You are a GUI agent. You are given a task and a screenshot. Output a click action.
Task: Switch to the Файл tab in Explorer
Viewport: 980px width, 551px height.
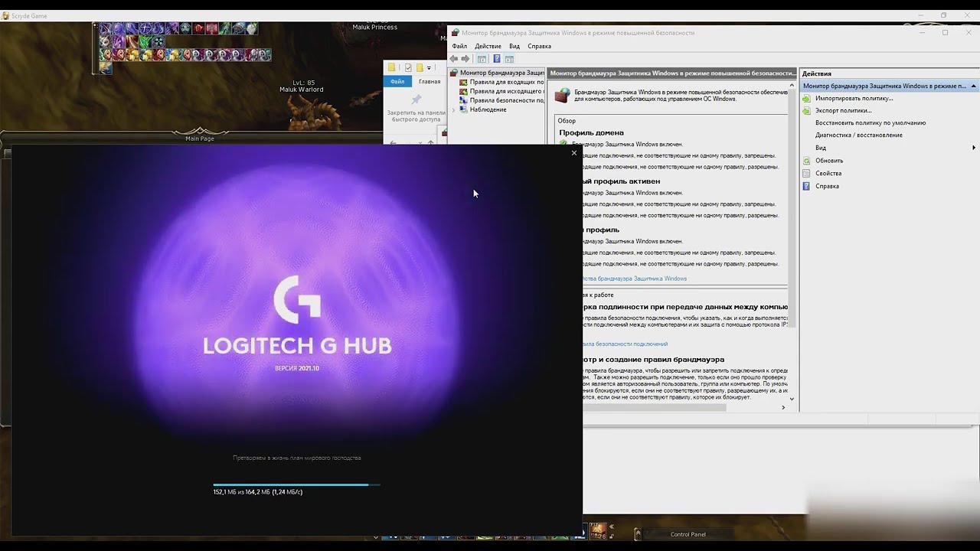397,81
